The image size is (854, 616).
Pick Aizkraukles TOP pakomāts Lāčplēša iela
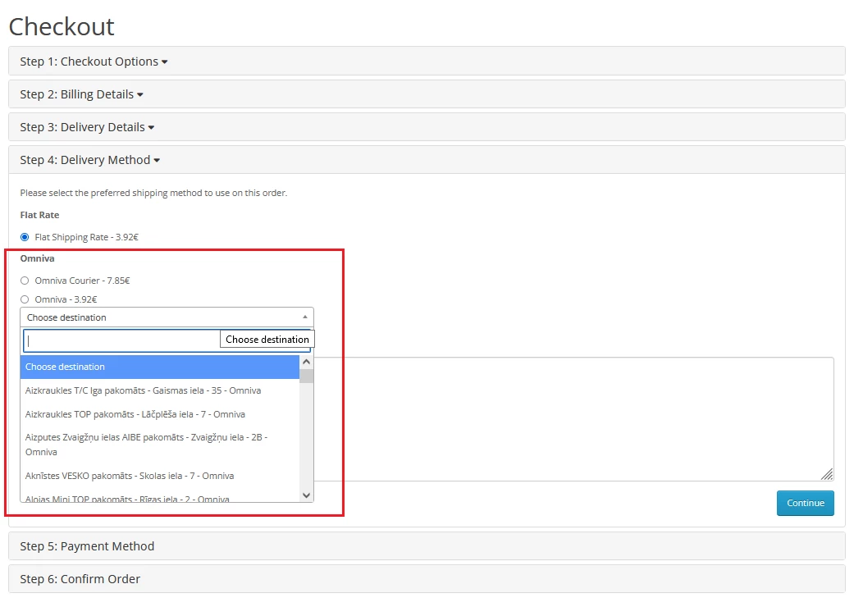(160, 414)
